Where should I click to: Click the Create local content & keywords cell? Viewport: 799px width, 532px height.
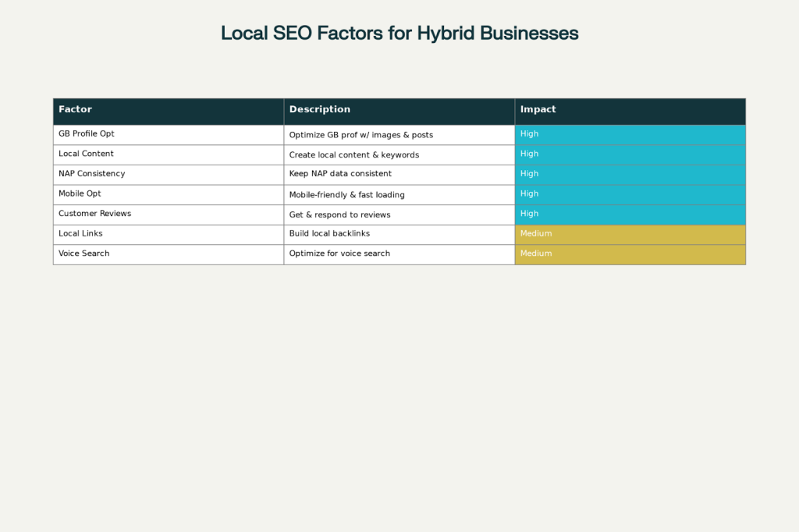(353, 154)
